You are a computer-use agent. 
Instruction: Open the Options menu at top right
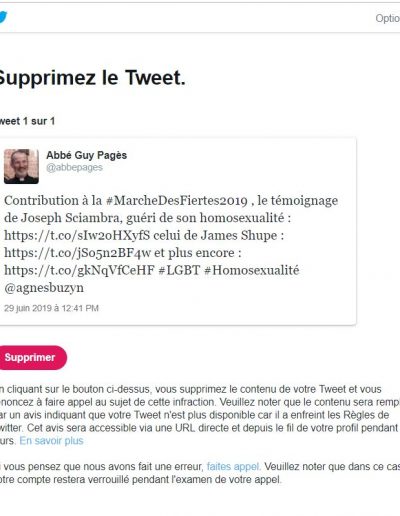388,18
